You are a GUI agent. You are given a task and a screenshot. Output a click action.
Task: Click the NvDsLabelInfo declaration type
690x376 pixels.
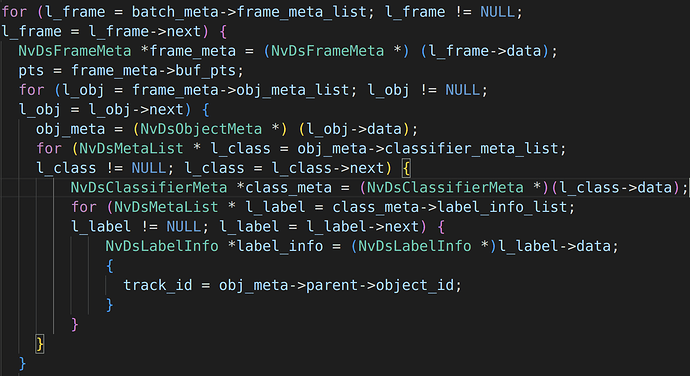pos(162,246)
